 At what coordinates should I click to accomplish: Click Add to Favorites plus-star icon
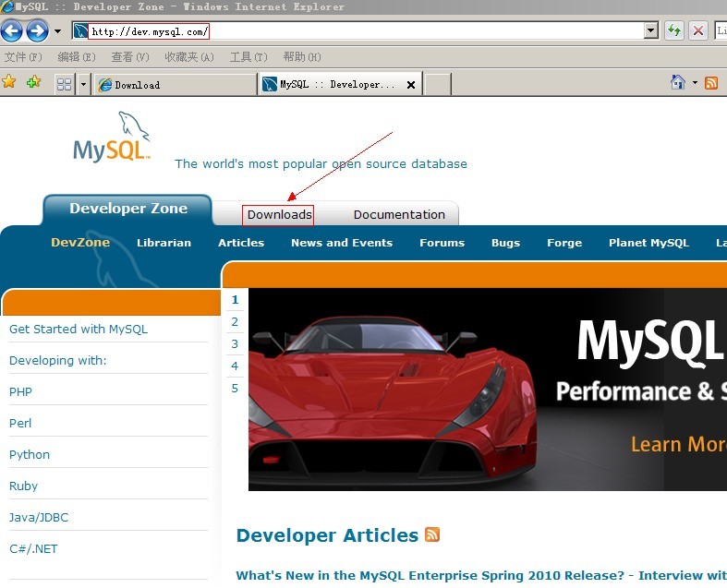[x=33, y=83]
